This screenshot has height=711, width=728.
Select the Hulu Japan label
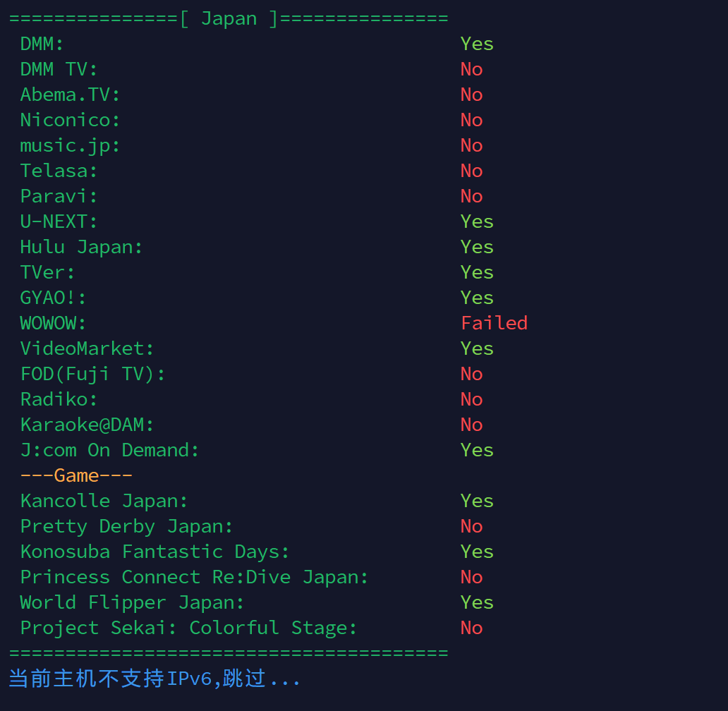(81, 248)
